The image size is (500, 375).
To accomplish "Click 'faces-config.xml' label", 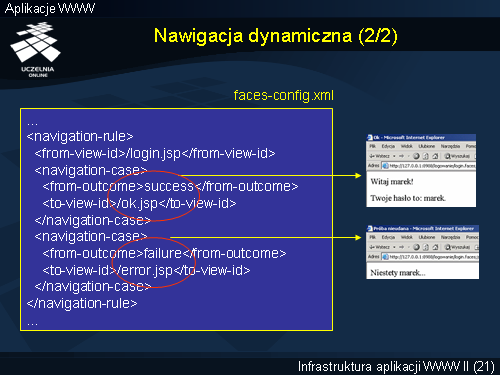I will [x=283, y=96].
